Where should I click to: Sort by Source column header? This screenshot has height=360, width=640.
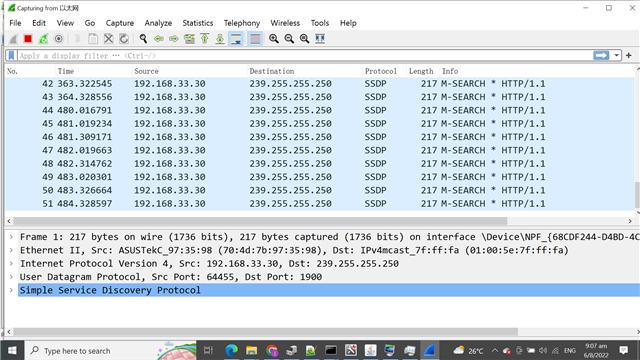pos(189,71)
